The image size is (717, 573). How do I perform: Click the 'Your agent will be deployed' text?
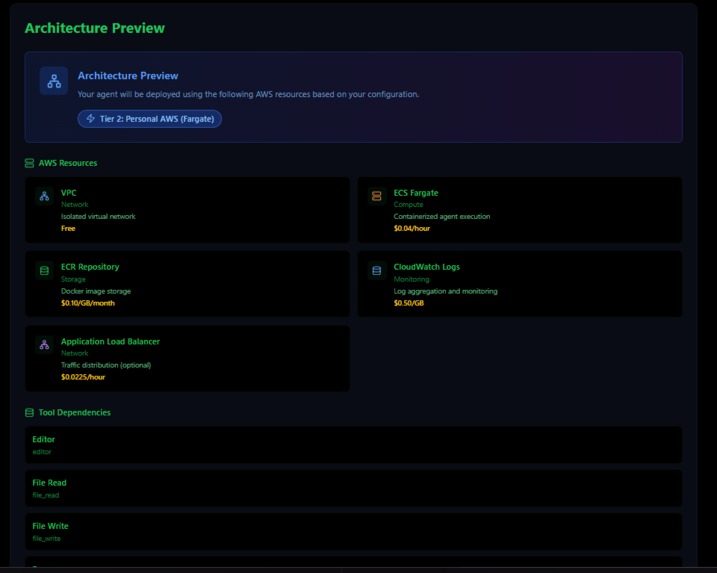[248, 94]
